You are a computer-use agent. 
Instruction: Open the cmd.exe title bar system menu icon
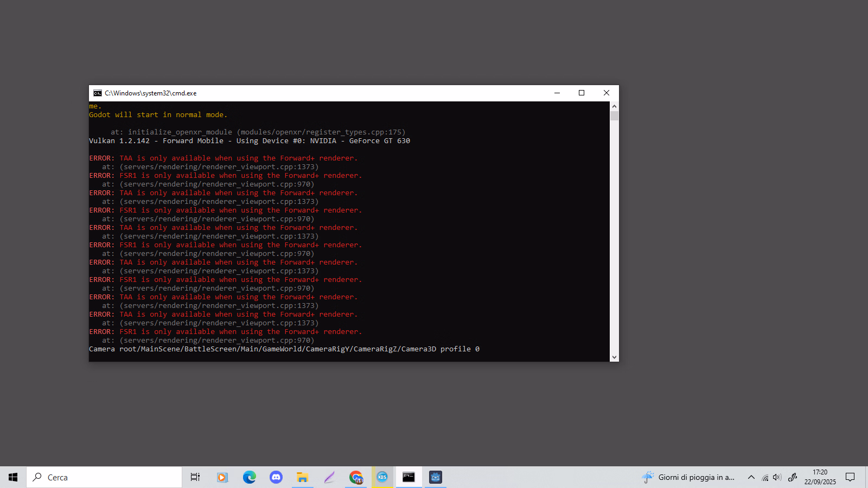click(x=98, y=93)
